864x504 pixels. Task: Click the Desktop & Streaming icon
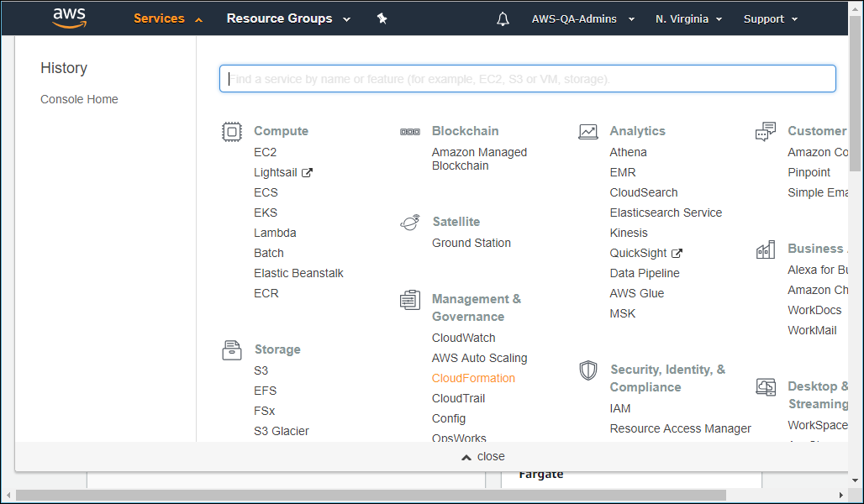tap(766, 387)
